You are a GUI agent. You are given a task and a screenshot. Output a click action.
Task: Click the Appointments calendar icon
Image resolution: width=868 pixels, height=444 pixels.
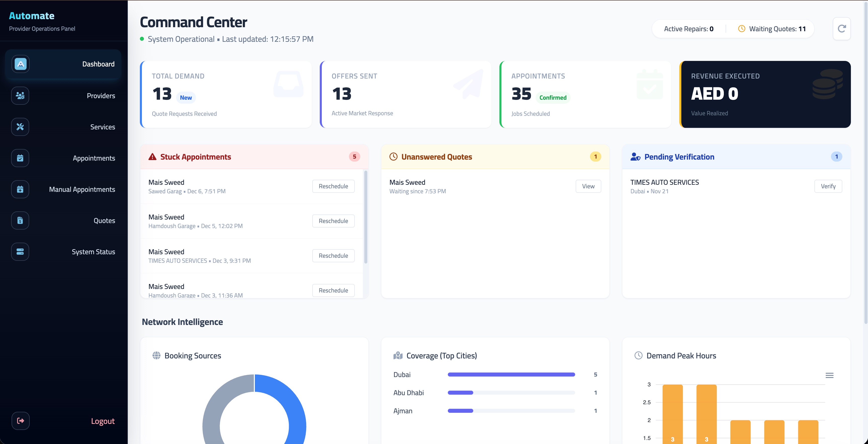tap(20, 158)
